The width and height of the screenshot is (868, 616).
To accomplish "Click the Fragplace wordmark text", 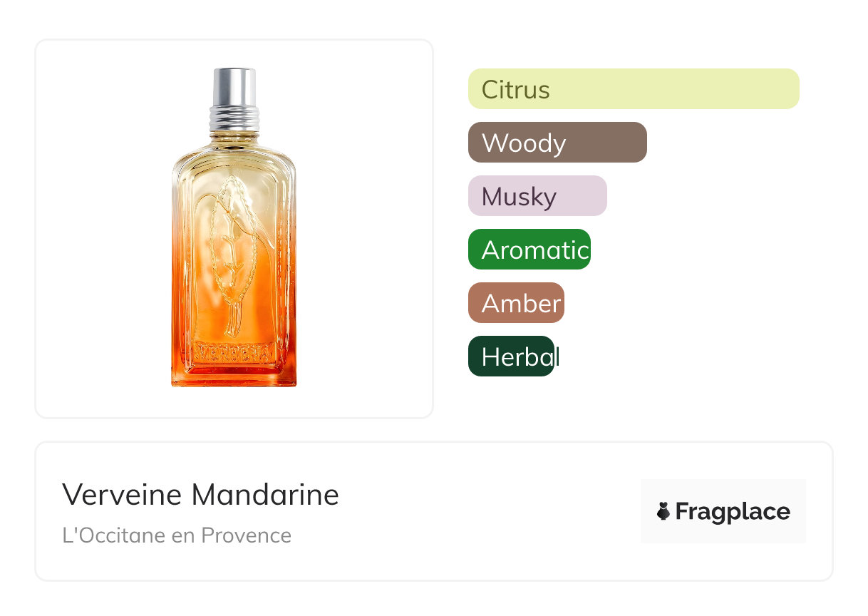I will click(733, 512).
